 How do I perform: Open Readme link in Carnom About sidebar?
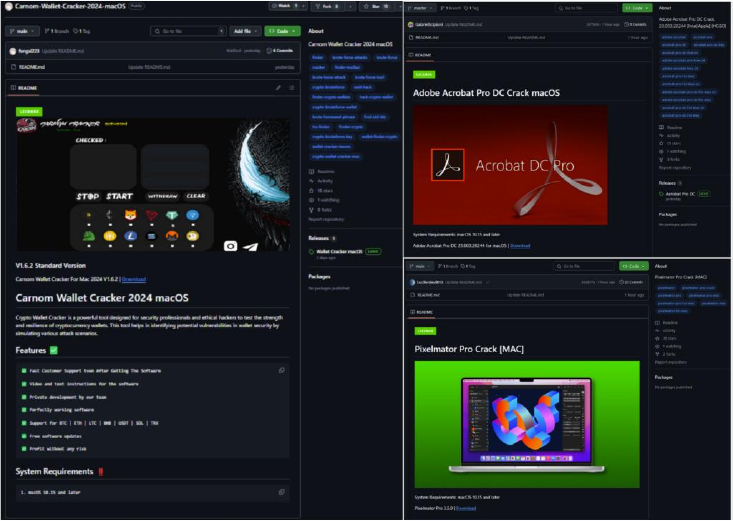pyautogui.click(x=322, y=171)
